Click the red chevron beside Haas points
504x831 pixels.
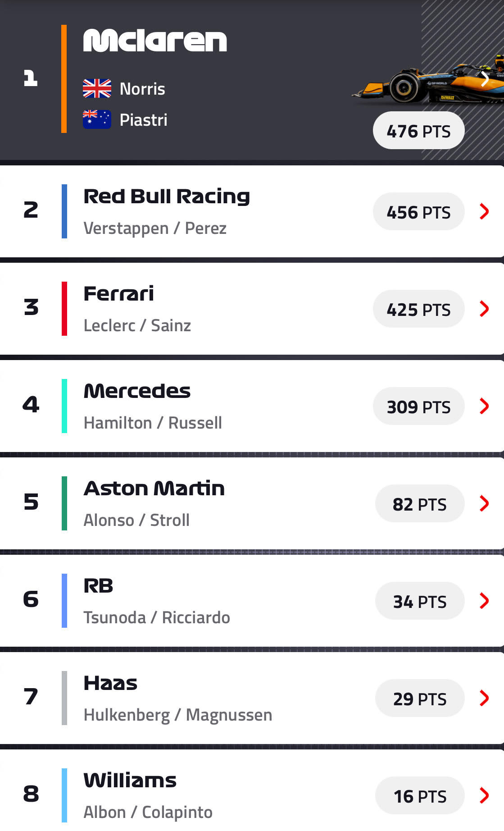click(484, 698)
